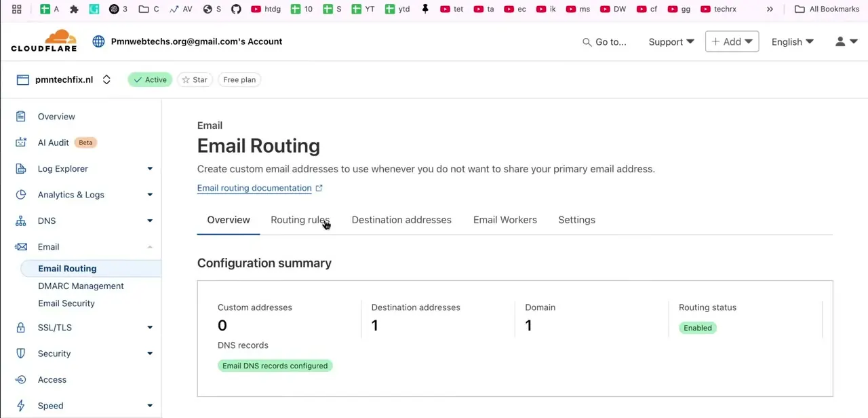Expand the Support dropdown
The image size is (868, 418).
671,42
